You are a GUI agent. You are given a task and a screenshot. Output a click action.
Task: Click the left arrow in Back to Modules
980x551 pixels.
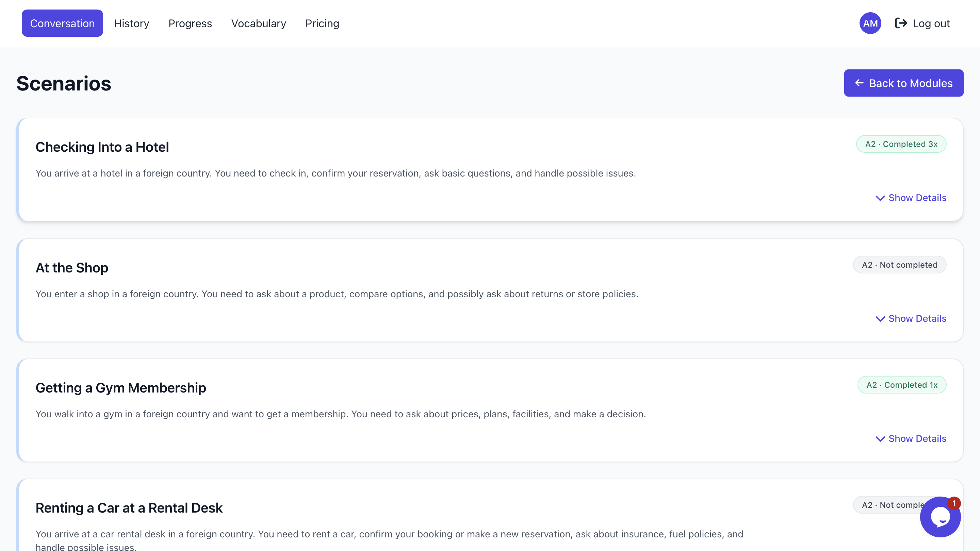[x=859, y=83]
